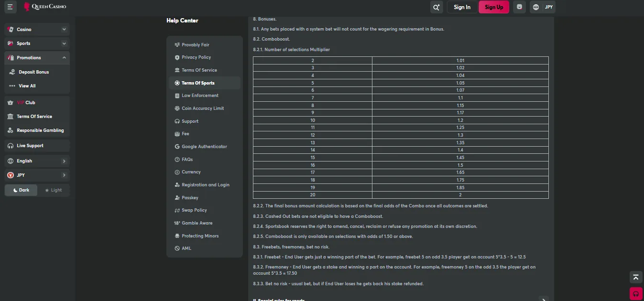Click the '8.2. Comboboost.' heading text
The width and height of the screenshot is (644, 301).
point(272,39)
